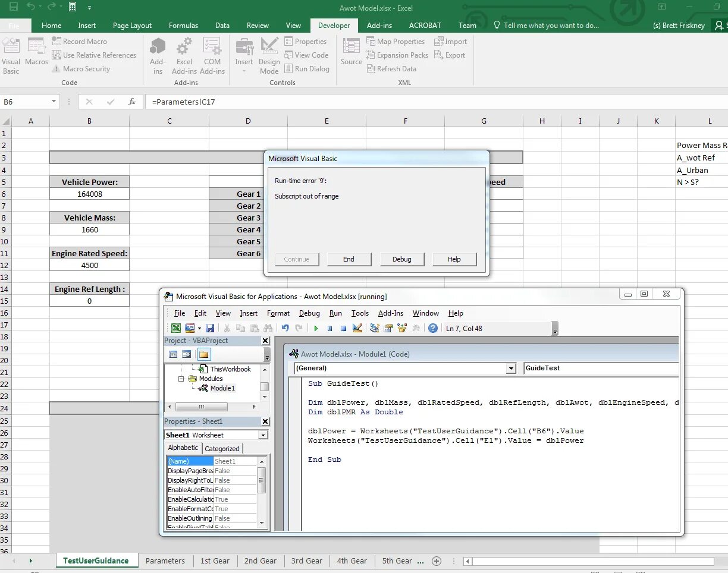Click Expansion Packs in XML group

tap(397, 55)
